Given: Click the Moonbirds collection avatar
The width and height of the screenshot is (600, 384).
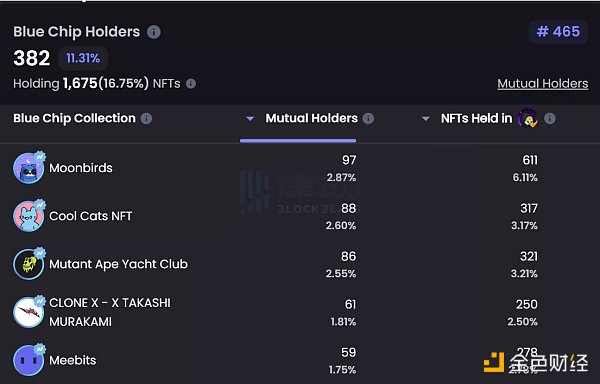Looking at the screenshot, I should [29, 168].
